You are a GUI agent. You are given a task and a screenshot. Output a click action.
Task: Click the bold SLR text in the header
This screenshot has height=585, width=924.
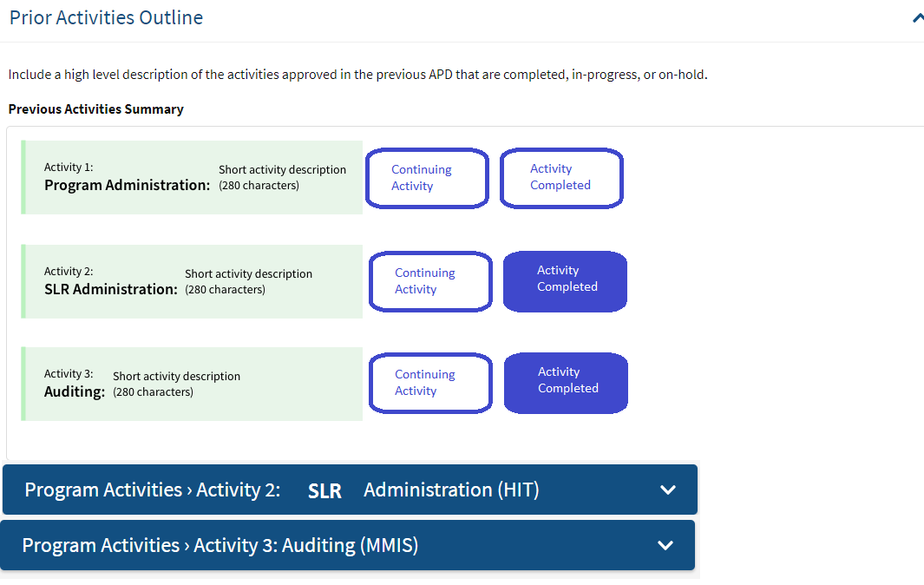point(324,490)
